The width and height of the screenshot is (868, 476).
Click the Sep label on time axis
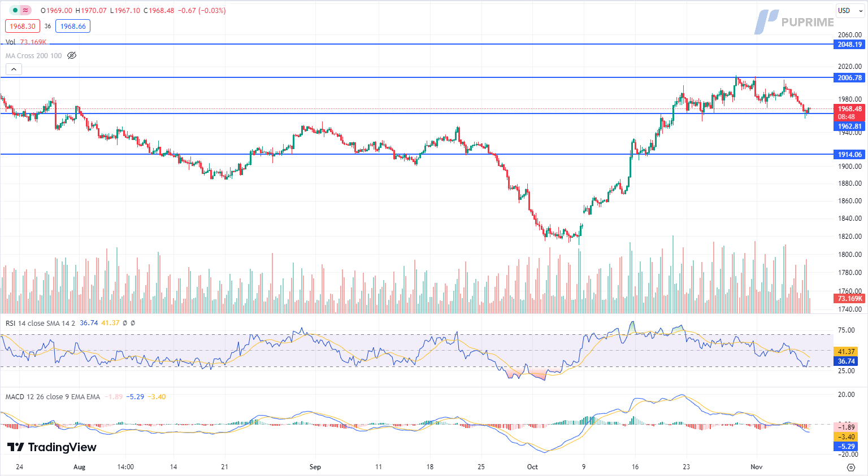click(315, 466)
